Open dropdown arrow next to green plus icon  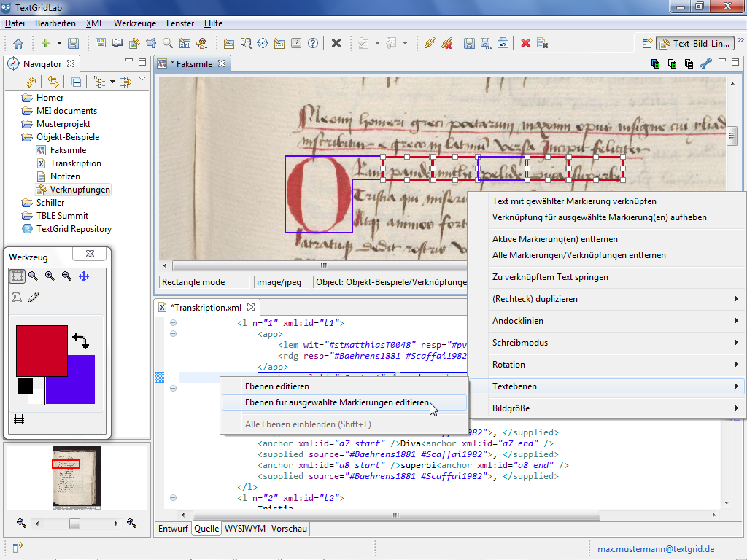[x=58, y=44]
